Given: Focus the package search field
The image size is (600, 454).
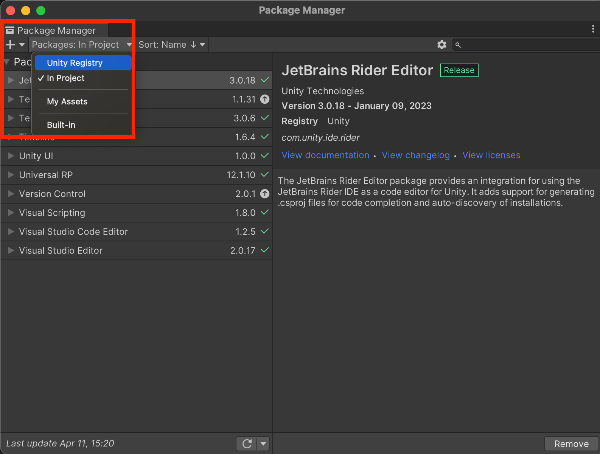Looking at the screenshot, I should [526, 45].
